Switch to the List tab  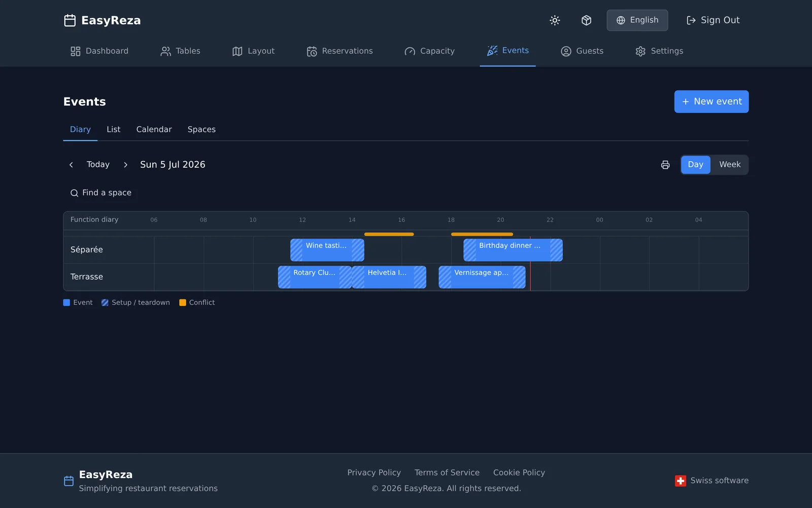[114, 130]
